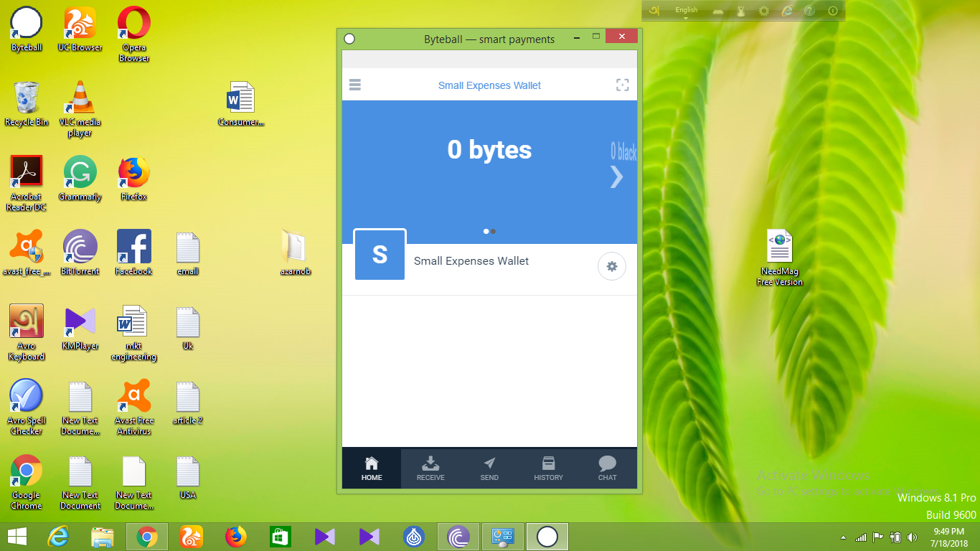Image resolution: width=980 pixels, height=551 pixels.
Task: Open the volume speaker tray icon
Action: 913,537
